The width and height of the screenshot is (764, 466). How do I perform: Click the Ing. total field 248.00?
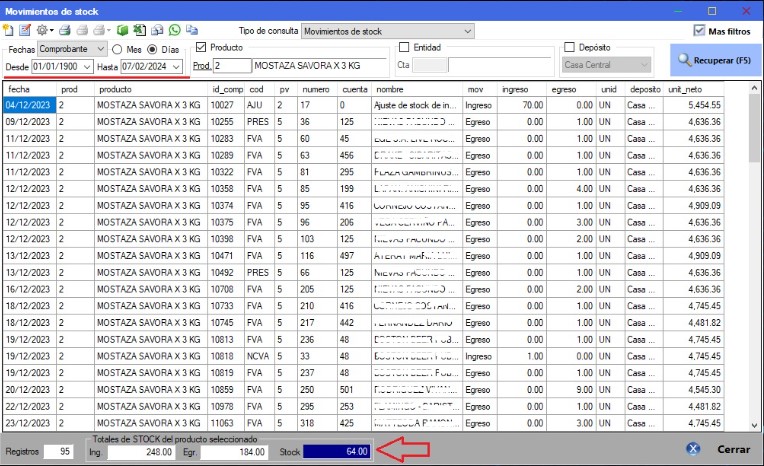pyautogui.click(x=141, y=452)
